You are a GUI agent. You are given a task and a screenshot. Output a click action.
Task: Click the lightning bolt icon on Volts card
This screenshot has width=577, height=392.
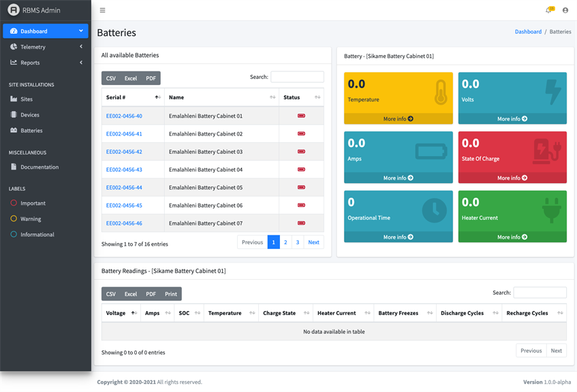pos(552,92)
